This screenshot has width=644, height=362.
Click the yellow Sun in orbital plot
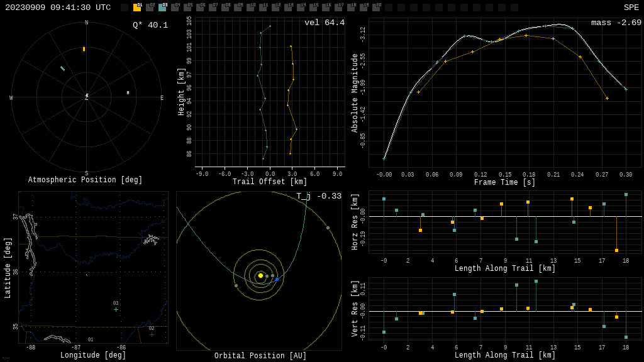click(260, 275)
